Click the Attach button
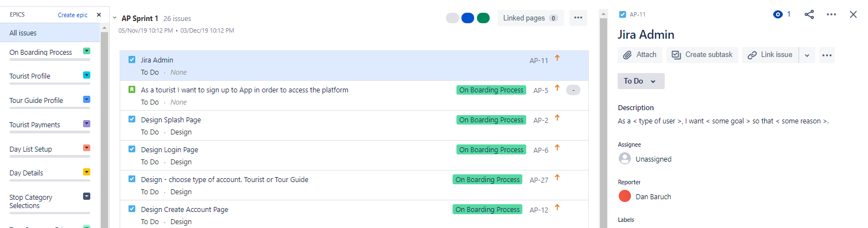This screenshot has width=868, height=228. tap(640, 55)
